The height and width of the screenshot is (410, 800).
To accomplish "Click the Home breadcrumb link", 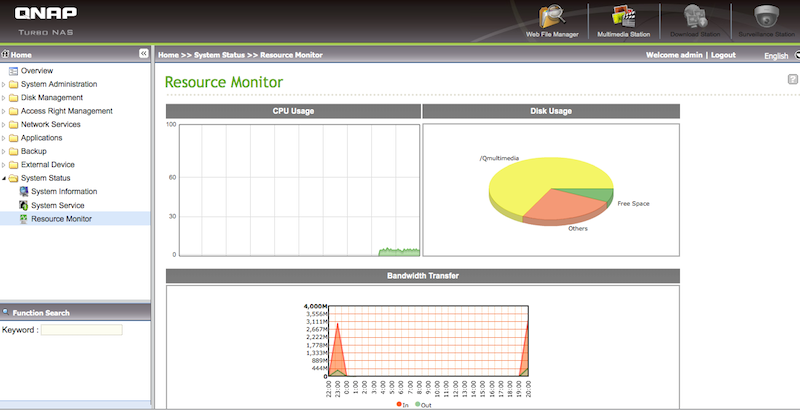I will click(168, 54).
